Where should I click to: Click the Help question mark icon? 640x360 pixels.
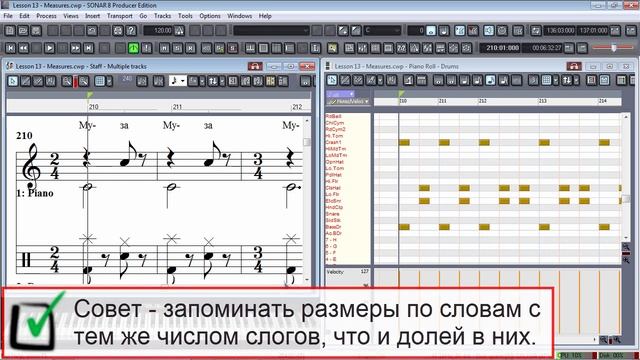(131, 31)
